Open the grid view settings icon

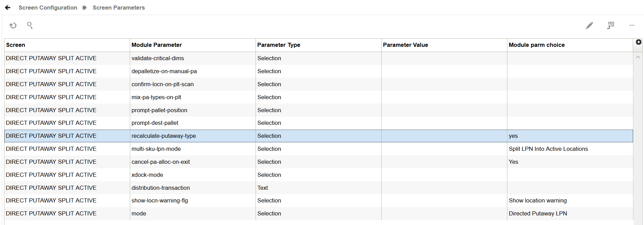[611, 25]
